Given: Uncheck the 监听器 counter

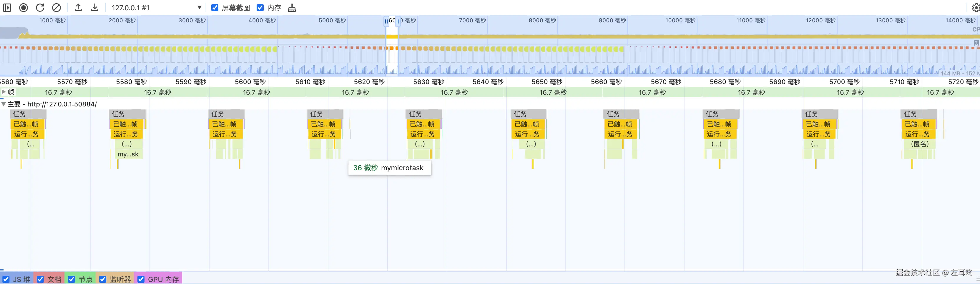Looking at the screenshot, I should [103, 279].
